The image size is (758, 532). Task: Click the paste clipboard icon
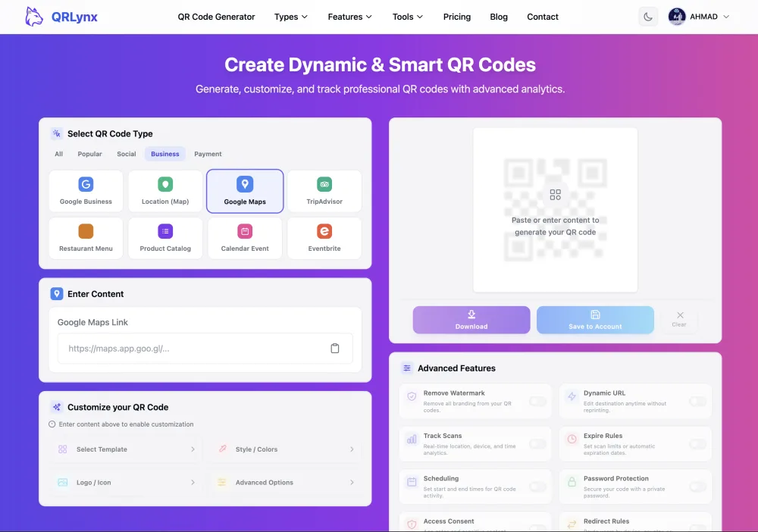pos(334,349)
